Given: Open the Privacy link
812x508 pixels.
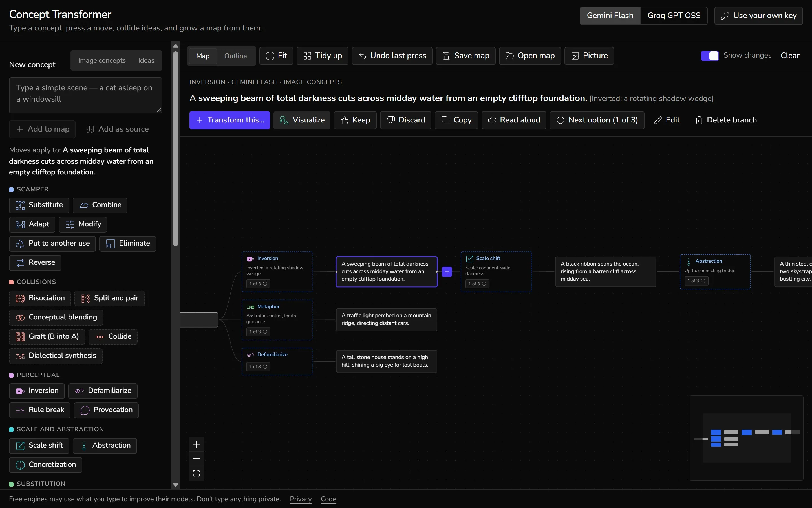Looking at the screenshot, I should pyautogui.click(x=301, y=499).
